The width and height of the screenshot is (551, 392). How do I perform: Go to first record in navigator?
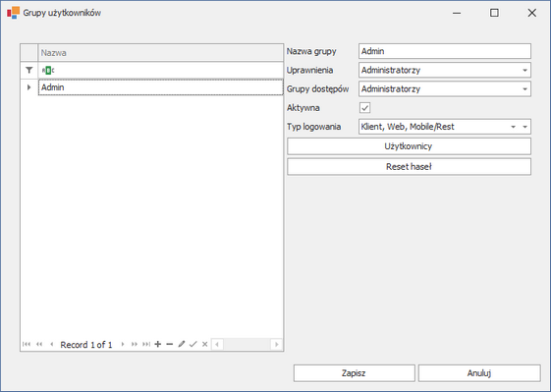pos(27,344)
